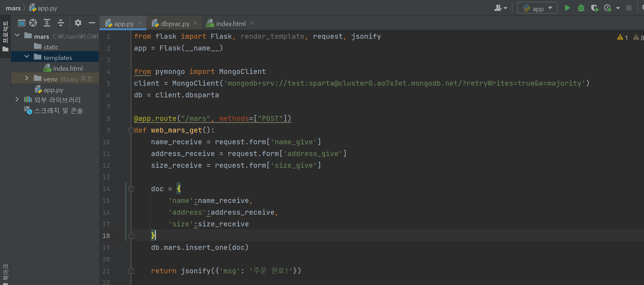Click 'client.dbsparta' on line 6
Screen dimensions: 644x285
click(x=187, y=95)
